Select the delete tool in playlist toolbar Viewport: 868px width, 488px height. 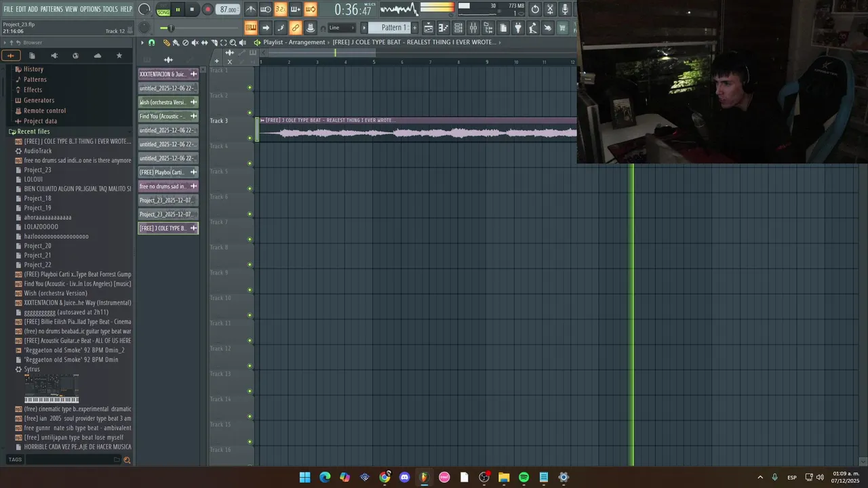coord(185,42)
